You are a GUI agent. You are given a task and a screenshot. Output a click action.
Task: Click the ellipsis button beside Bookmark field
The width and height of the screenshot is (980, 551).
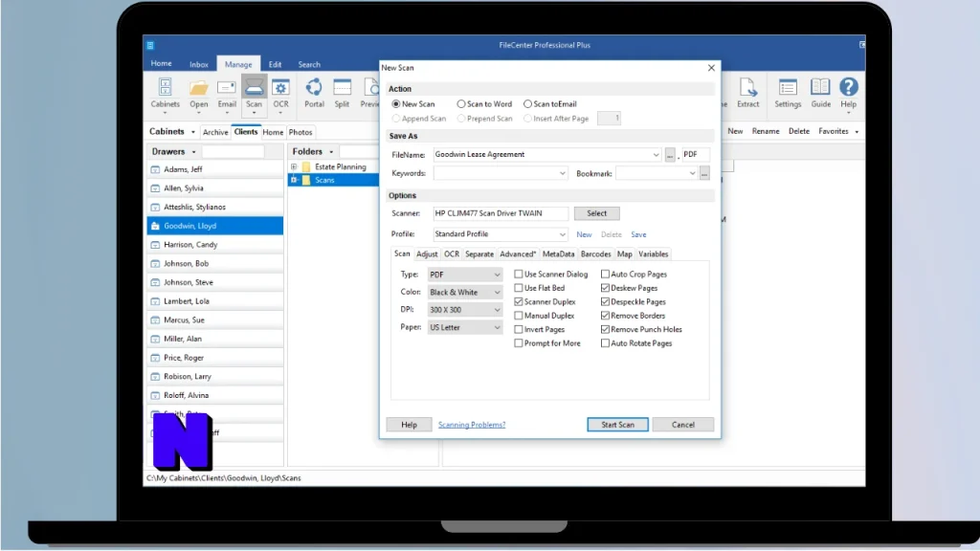tap(704, 174)
